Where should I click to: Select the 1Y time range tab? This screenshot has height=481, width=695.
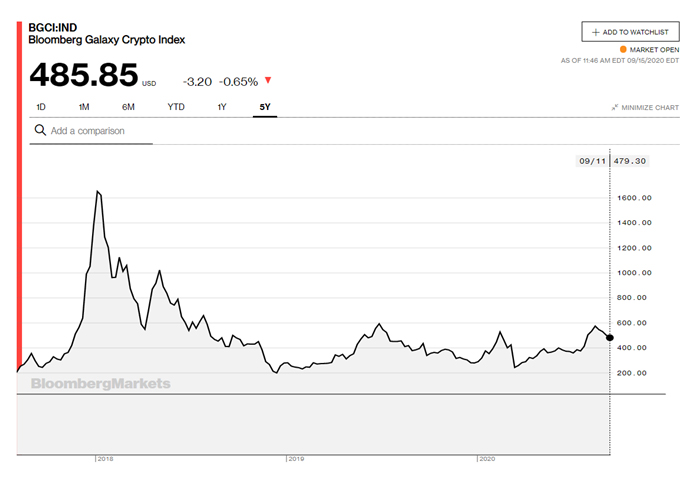222,107
